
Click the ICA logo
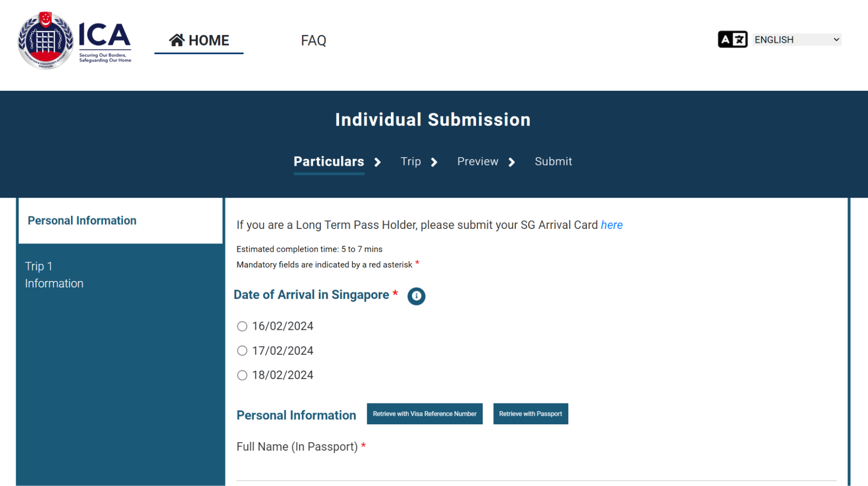click(x=74, y=40)
